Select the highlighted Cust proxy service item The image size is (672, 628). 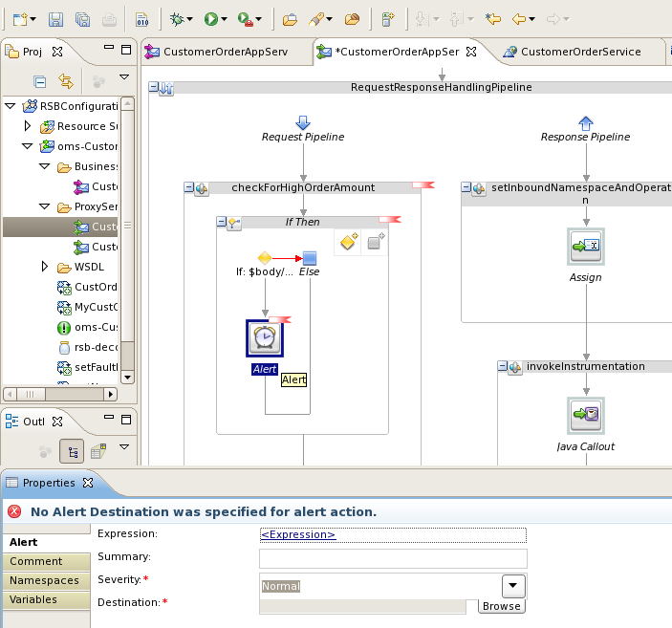96,227
